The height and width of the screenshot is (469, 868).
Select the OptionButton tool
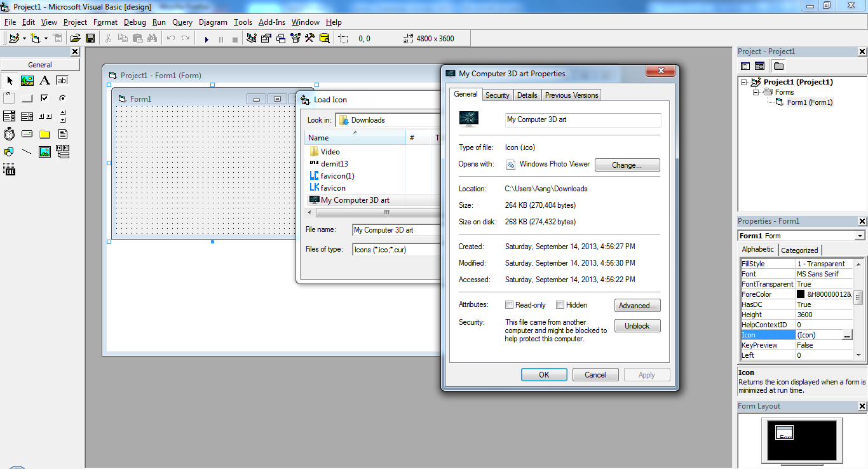63,98
